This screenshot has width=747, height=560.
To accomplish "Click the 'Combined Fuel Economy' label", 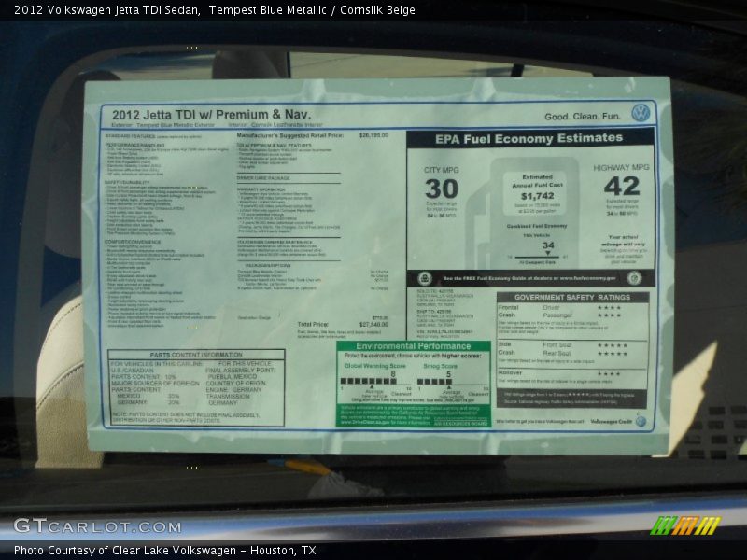I will 537,226.
